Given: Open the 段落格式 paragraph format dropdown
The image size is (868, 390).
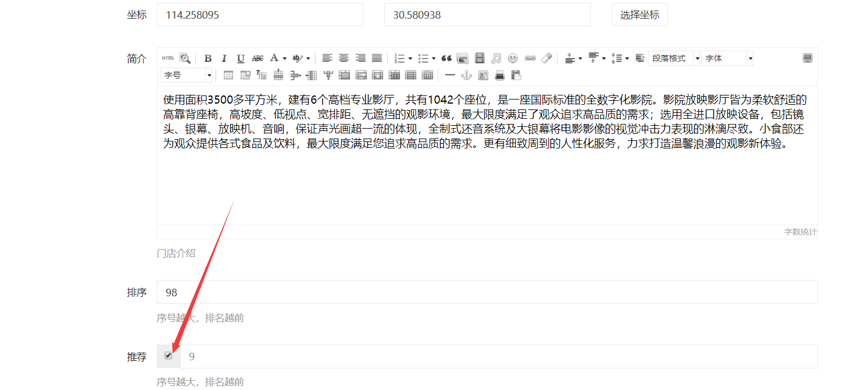Looking at the screenshot, I should coord(674,58).
